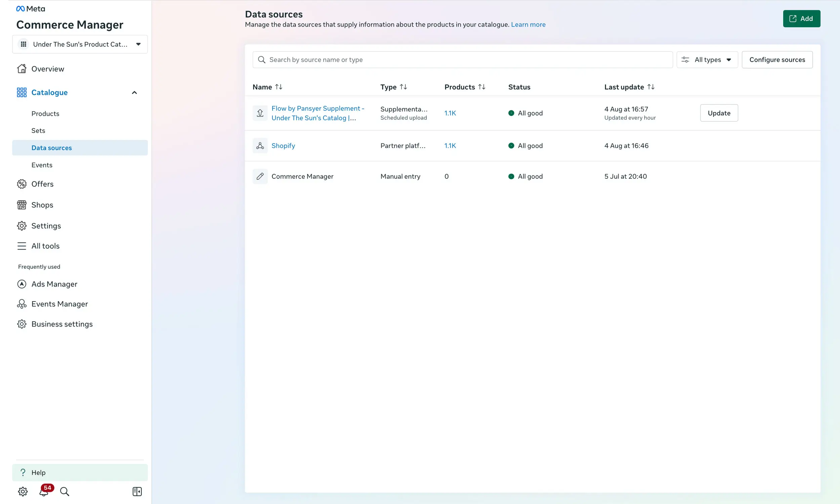Click the upload icon for Flow by Pansyer

pos(260,113)
